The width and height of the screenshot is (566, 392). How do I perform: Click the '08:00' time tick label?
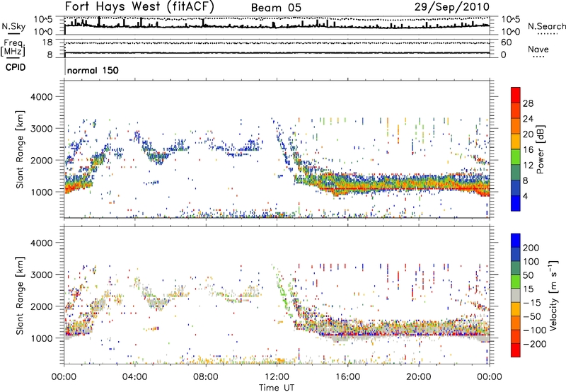point(206,377)
